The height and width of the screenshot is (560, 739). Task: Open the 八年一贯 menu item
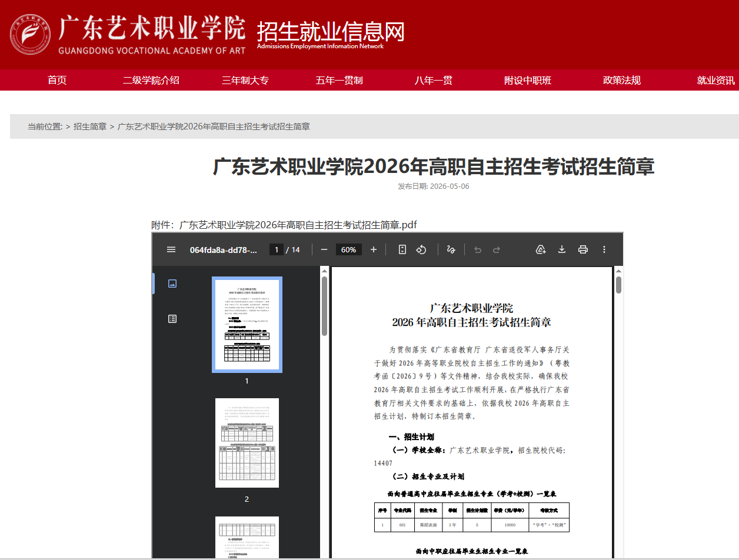[x=434, y=81]
